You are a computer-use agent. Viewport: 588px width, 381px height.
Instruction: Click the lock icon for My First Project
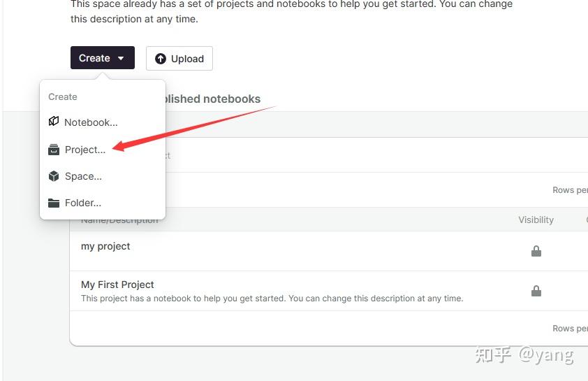pos(536,291)
